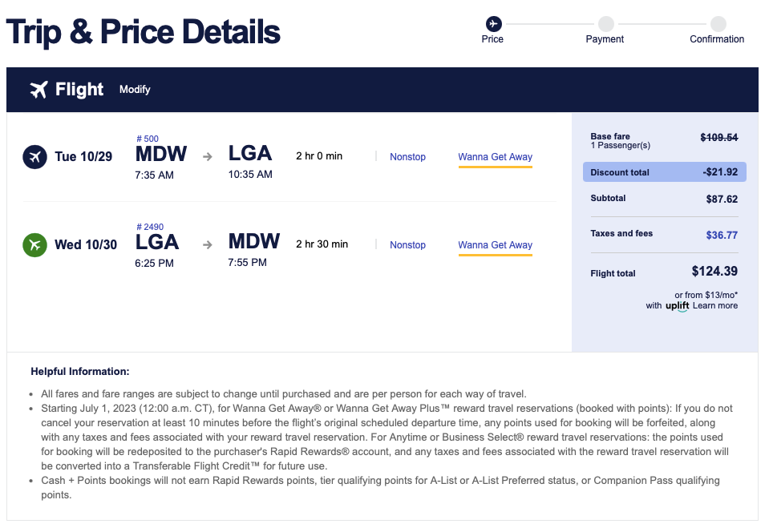769x532 pixels.
Task: Select the blue departing flight airplane icon
Action: pyautogui.click(x=34, y=157)
